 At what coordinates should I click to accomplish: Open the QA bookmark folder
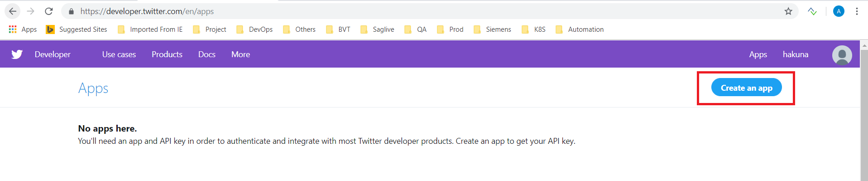415,29
